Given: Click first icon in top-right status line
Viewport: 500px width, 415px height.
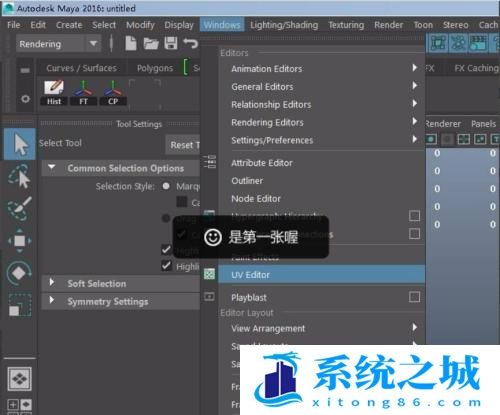Looking at the screenshot, I should (438, 43).
